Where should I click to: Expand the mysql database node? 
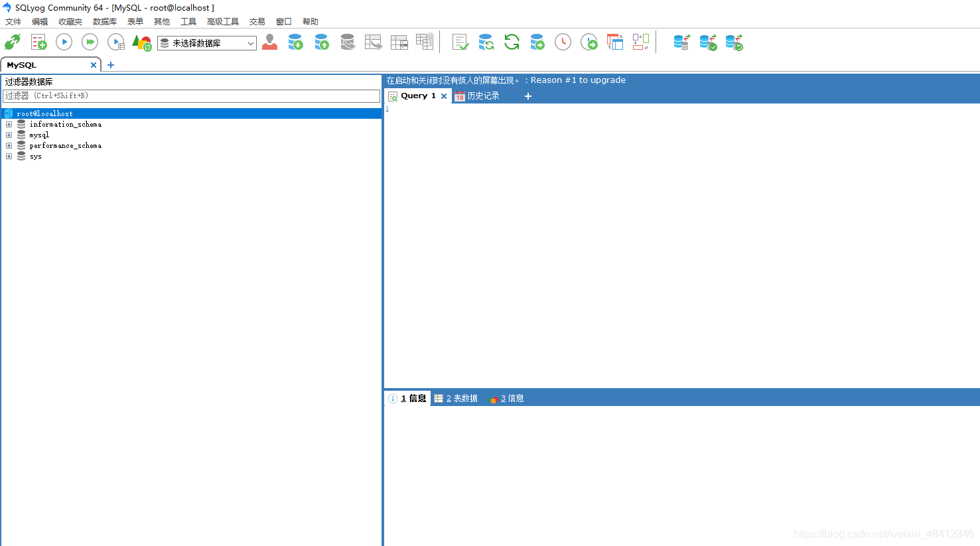coord(9,135)
